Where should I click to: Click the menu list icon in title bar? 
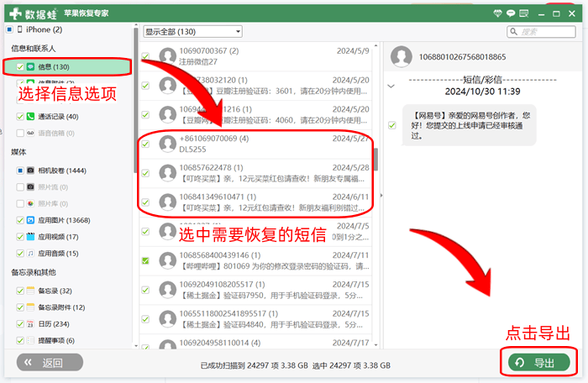click(x=523, y=13)
